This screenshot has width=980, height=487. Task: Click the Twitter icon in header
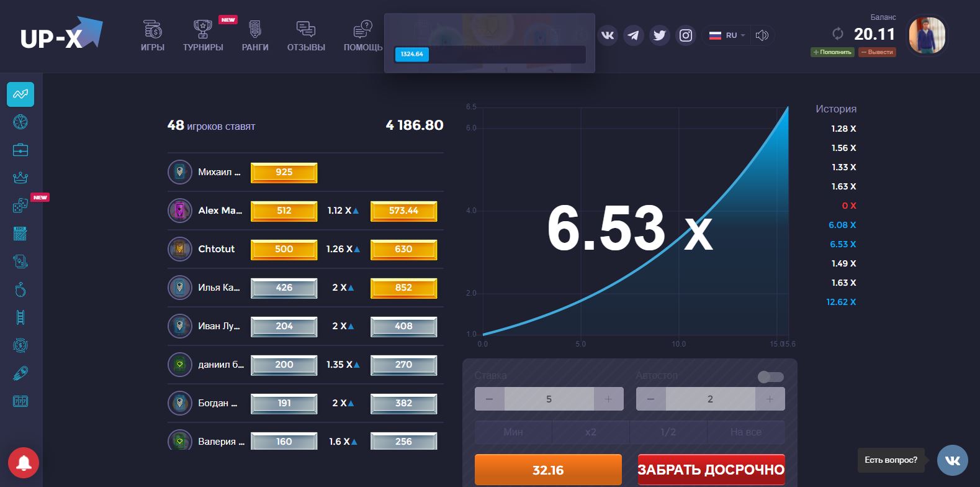click(659, 35)
